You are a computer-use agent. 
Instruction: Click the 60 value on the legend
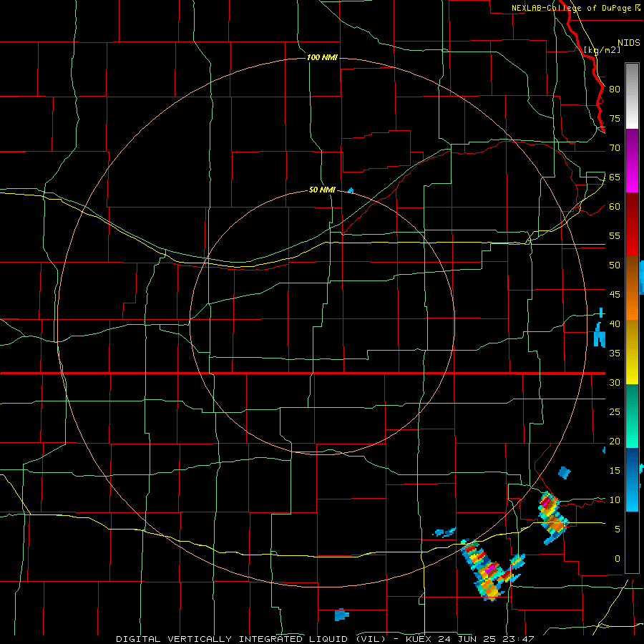(615, 207)
